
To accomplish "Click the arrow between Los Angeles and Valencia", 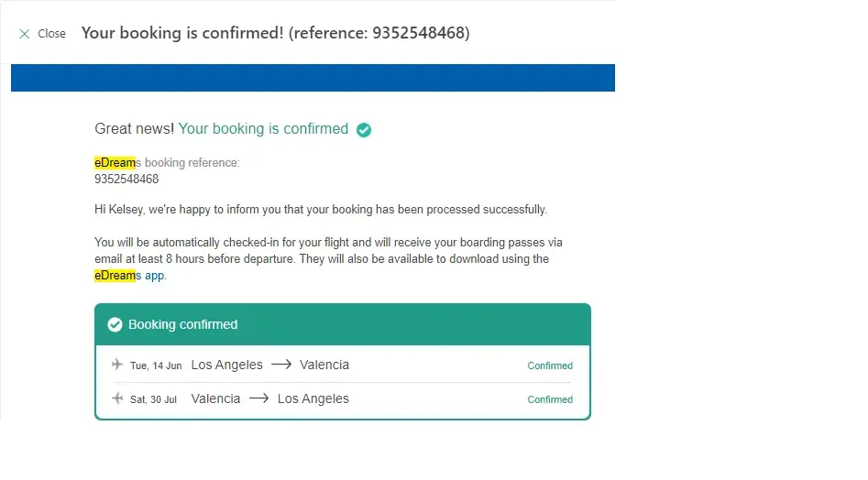I will [281, 365].
